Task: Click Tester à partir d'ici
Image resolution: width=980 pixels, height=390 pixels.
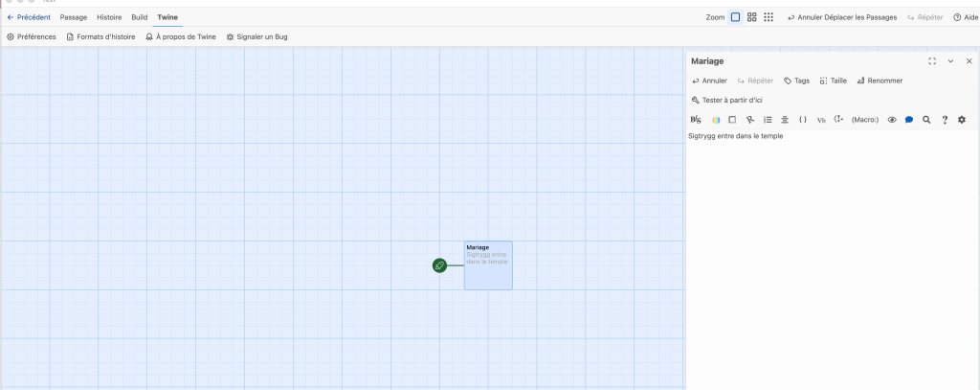Action: click(726, 100)
